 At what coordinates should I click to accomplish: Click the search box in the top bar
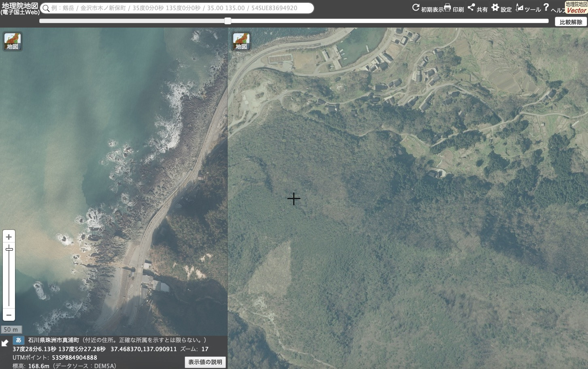[x=177, y=8]
